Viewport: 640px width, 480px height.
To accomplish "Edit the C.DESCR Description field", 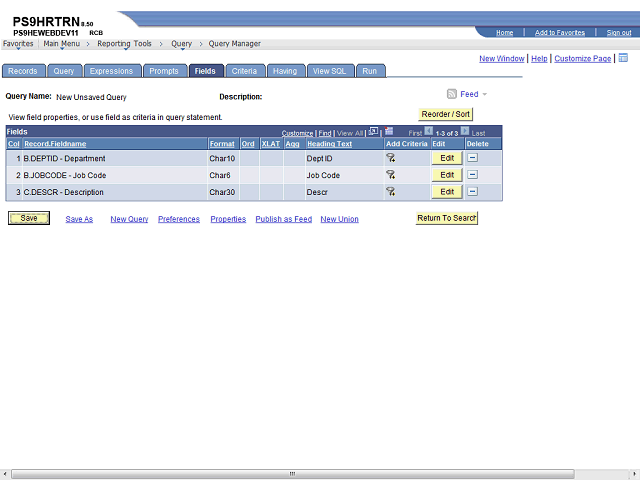I will (x=447, y=191).
